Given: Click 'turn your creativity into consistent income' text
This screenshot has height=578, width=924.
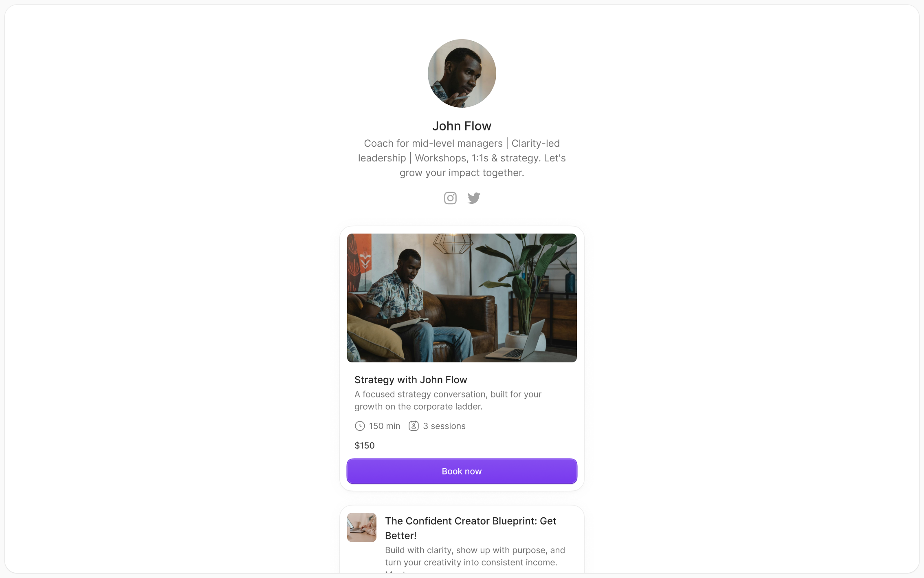Looking at the screenshot, I should click(471, 563).
